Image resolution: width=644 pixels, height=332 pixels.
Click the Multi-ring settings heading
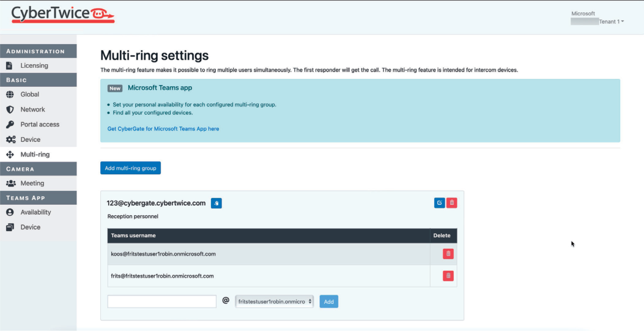coord(155,56)
